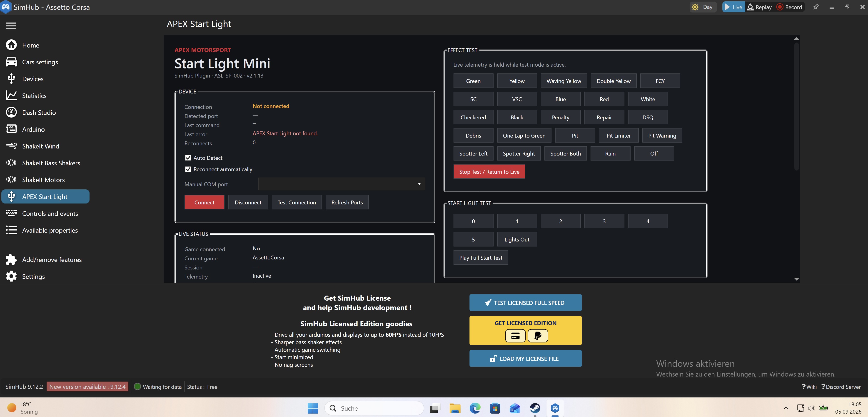Click the Day mode sun icon
The height and width of the screenshot is (417, 868).
[x=695, y=7]
